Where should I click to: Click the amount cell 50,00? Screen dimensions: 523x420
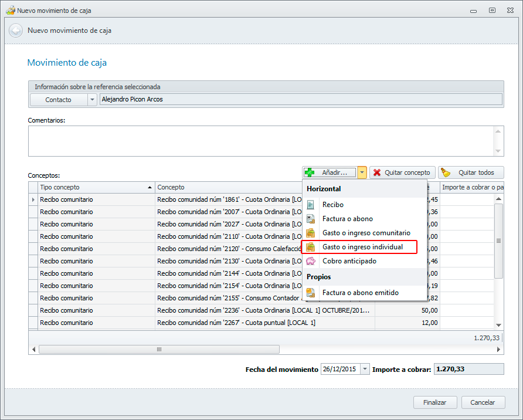pos(407,310)
